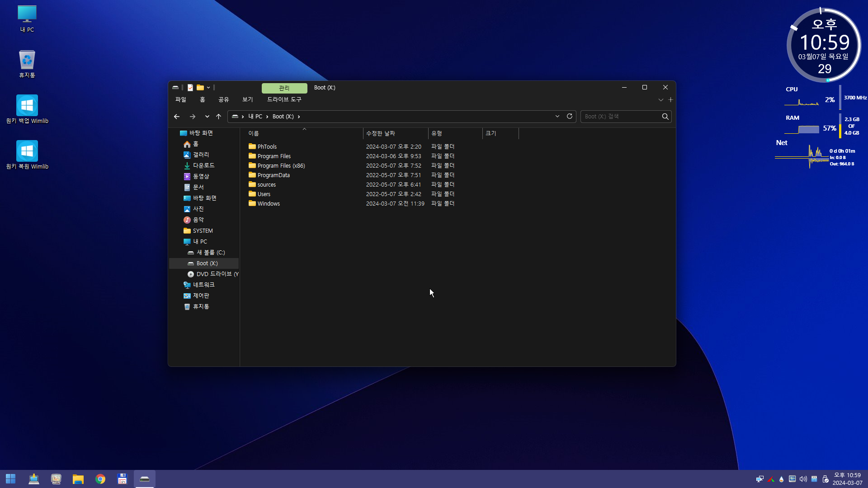Screen dimensions: 868x488
Task: Select 새 볼륨 (C:) drive in the tree
Action: click(206, 253)
